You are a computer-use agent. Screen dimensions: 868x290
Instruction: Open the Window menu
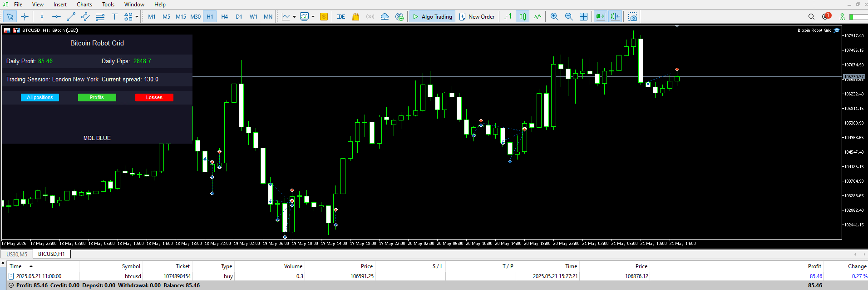[134, 5]
